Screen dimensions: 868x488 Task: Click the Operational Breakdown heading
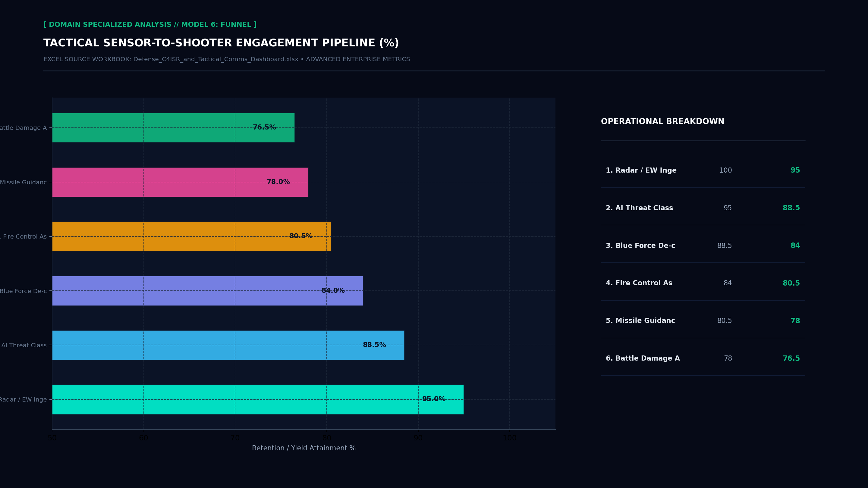[662, 122]
